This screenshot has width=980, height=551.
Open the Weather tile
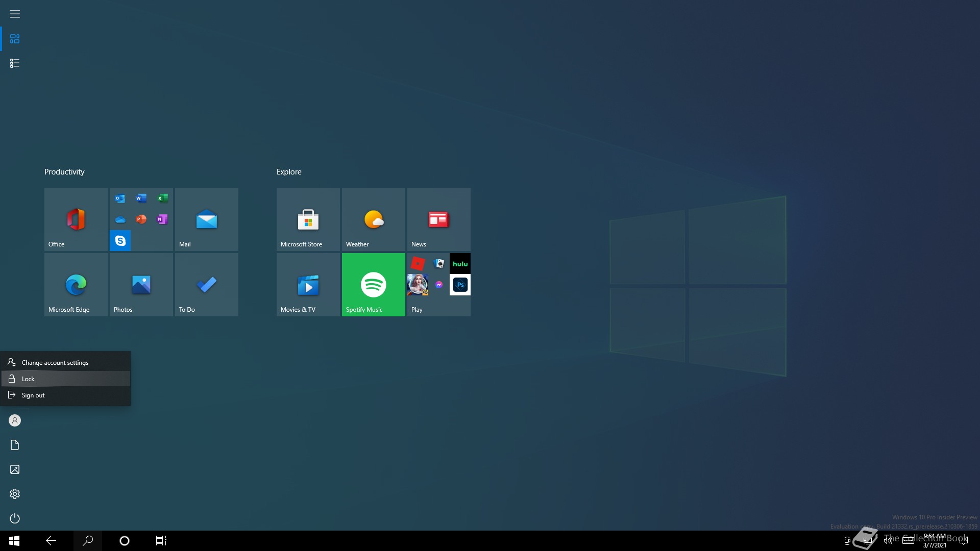tap(373, 219)
